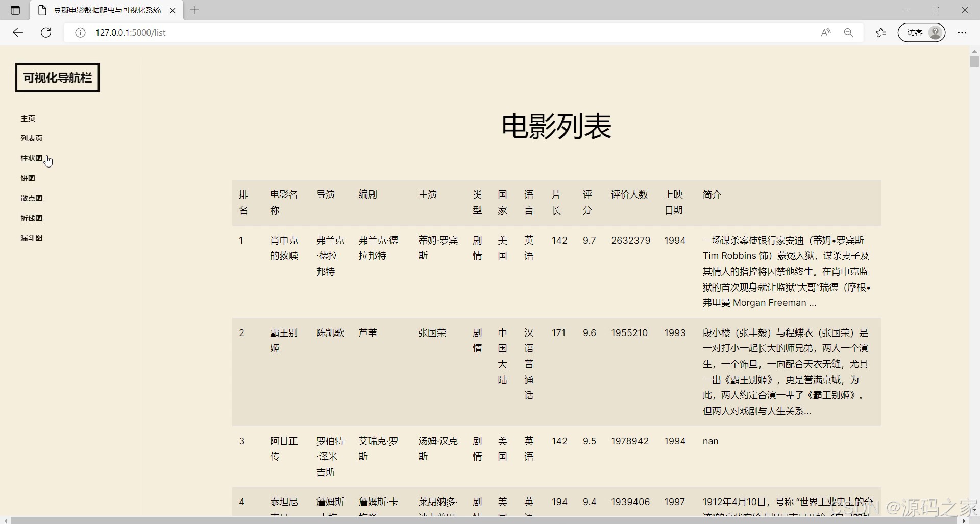Open the 折线图 navigation link
Image resolution: width=980 pixels, height=524 pixels.
click(32, 218)
